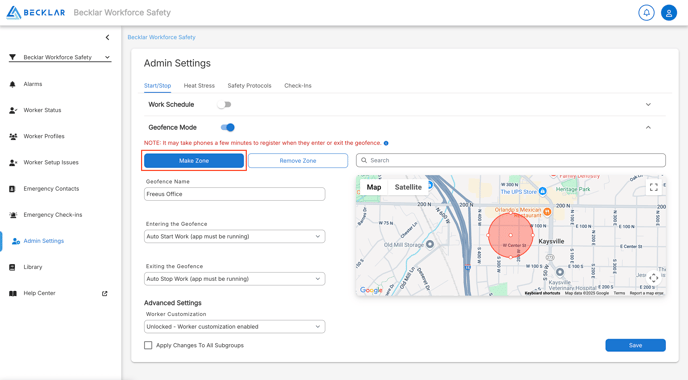Image resolution: width=688 pixels, height=380 pixels.
Task: Click the Remove Zone button
Action: click(298, 161)
